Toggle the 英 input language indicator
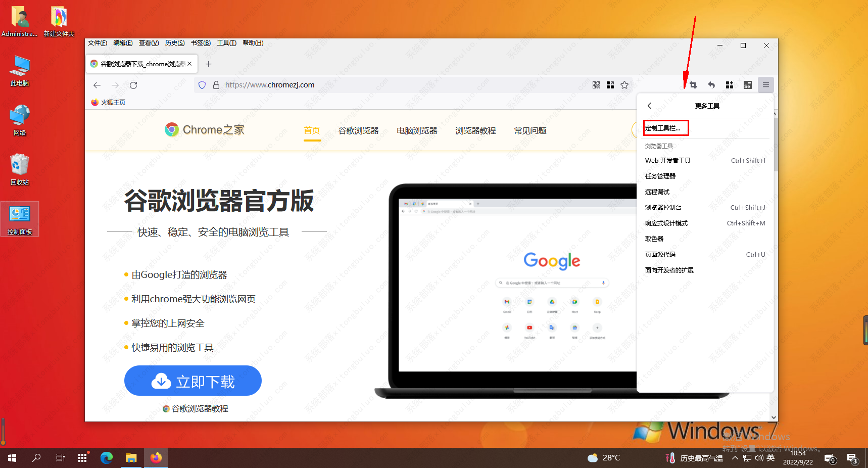 click(770, 457)
